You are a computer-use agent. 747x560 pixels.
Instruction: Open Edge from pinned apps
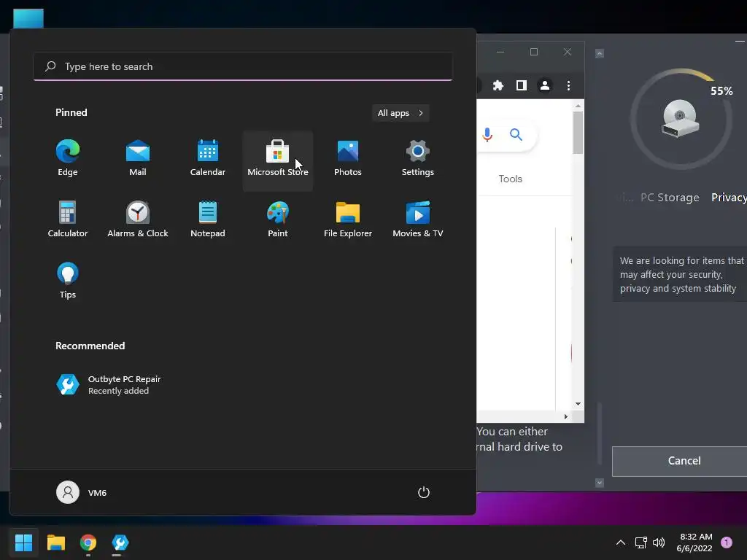click(68, 159)
